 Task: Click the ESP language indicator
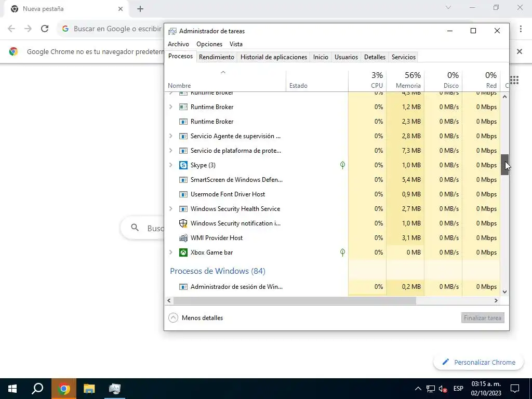coord(458,389)
